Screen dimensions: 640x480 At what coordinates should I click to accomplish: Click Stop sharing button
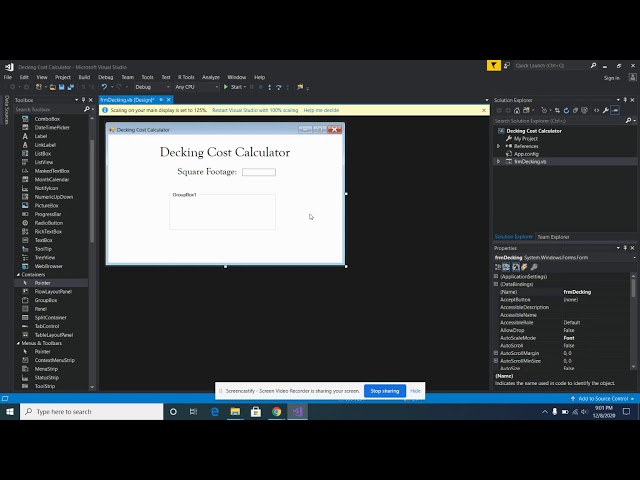(x=384, y=391)
